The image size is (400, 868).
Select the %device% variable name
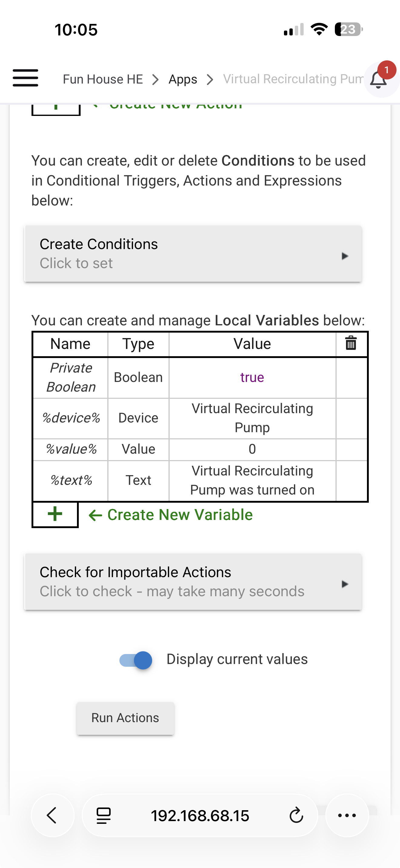[x=71, y=418]
